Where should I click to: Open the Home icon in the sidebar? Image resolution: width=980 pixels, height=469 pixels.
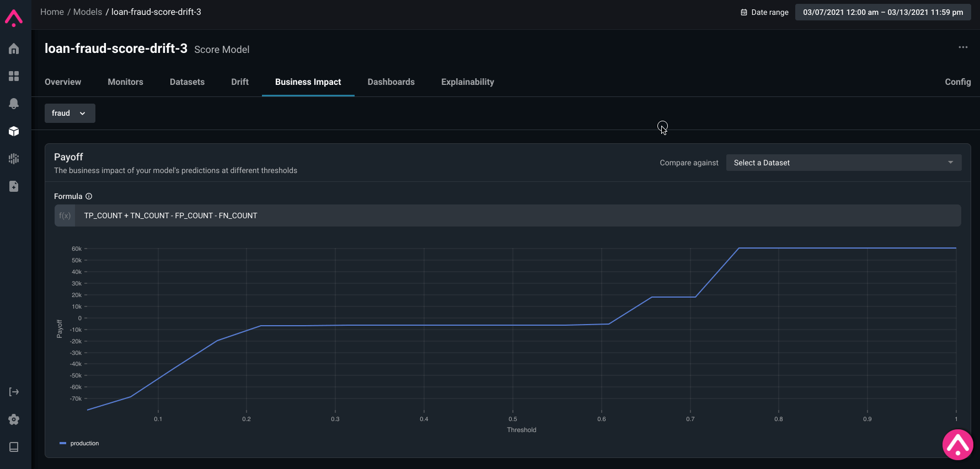coord(14,48)
